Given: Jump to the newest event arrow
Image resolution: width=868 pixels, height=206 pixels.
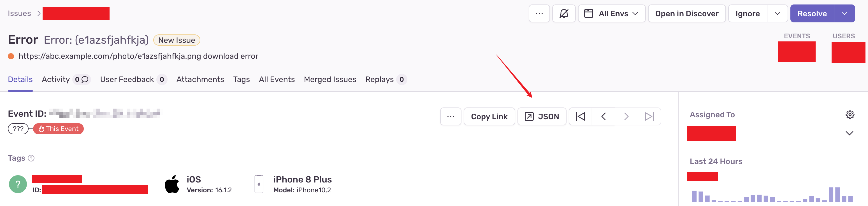Looking at the screenshot, I should click(649, 116).
